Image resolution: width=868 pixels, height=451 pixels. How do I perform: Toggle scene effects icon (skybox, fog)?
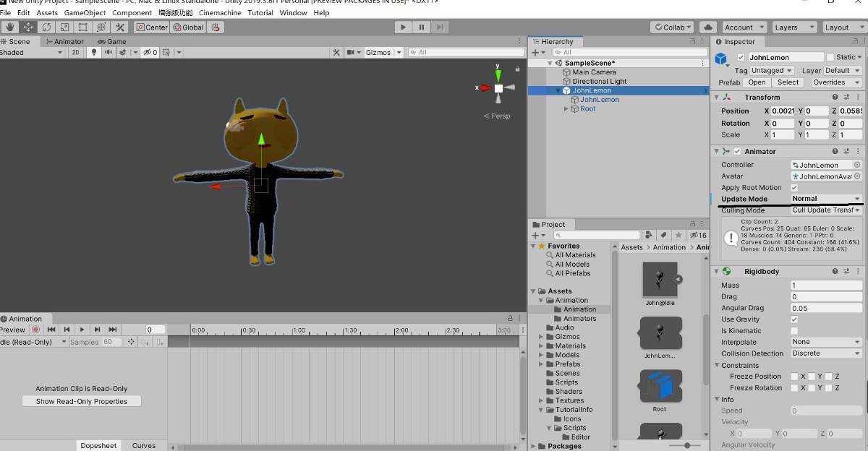(x=123, y=52)
